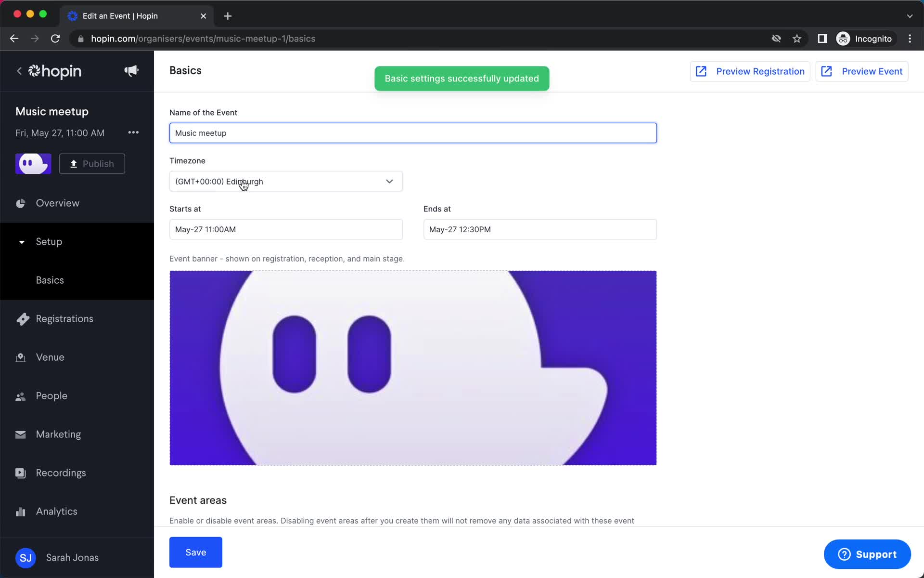Open the hopin logo home link
The image size is (924, 578).
click(55, 71)
